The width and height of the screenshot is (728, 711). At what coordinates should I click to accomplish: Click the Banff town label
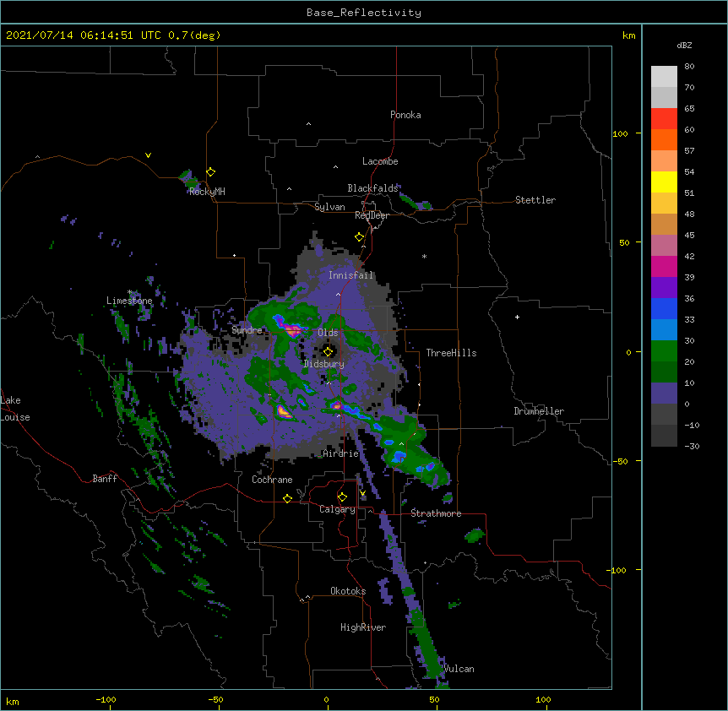[105, 479]
